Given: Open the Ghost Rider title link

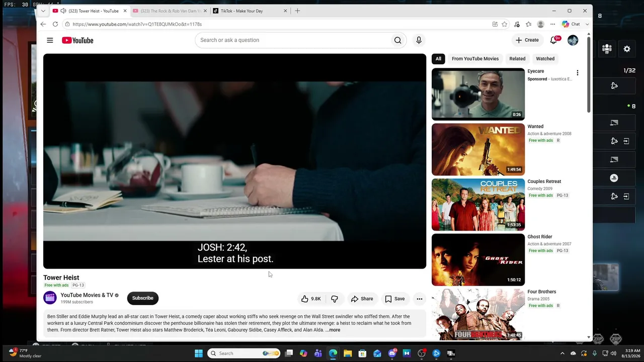Looking at the screenshot, I should 540,237.
